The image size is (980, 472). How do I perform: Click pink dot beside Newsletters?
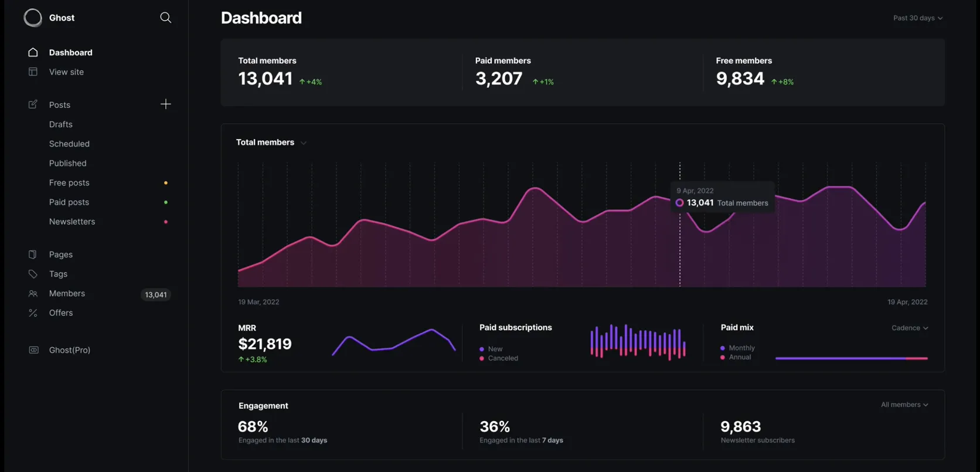pos(166,222)
